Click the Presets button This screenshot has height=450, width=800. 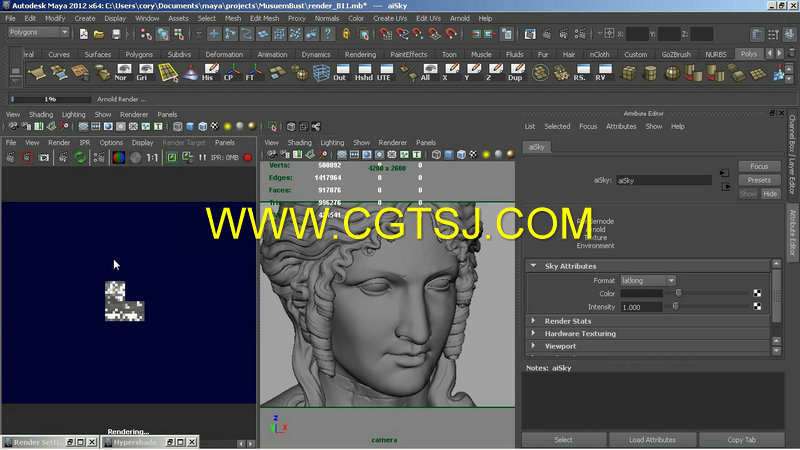click(x=759, y=180)
